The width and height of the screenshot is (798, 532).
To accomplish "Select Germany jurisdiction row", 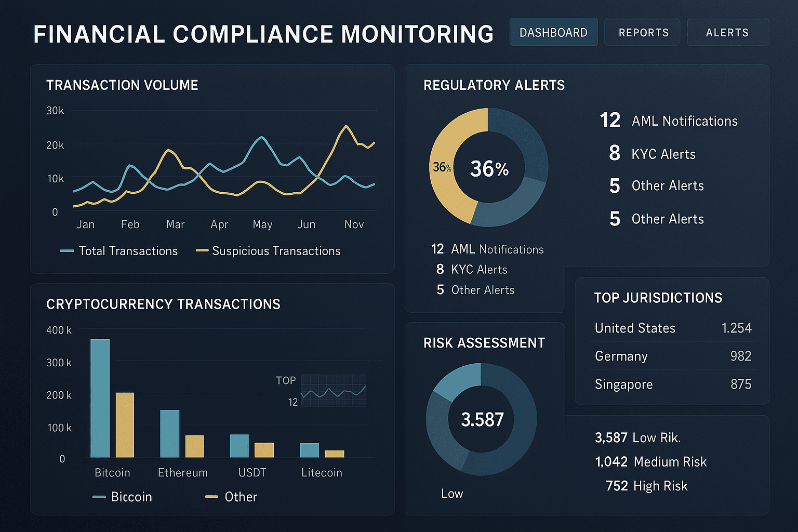I will 673,356.
